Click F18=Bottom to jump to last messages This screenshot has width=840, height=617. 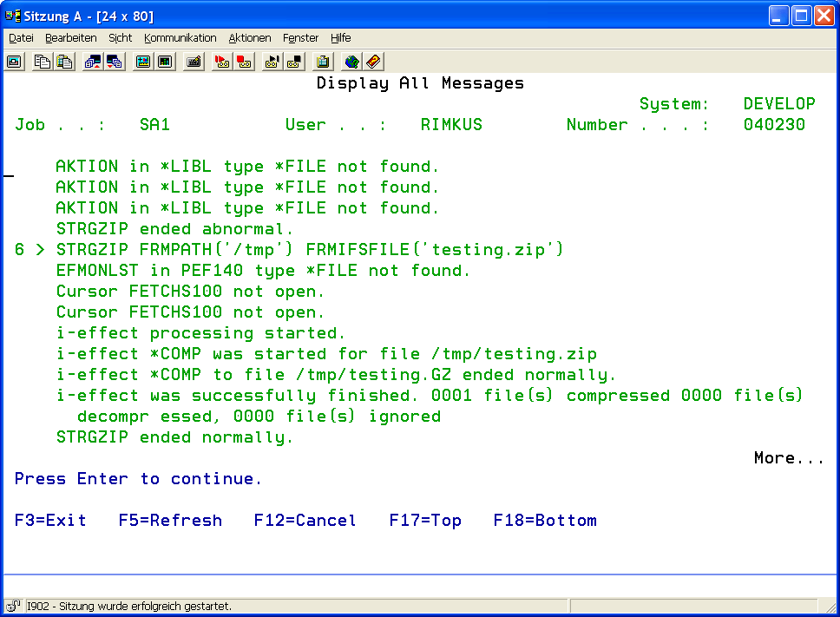click(545, 521)
